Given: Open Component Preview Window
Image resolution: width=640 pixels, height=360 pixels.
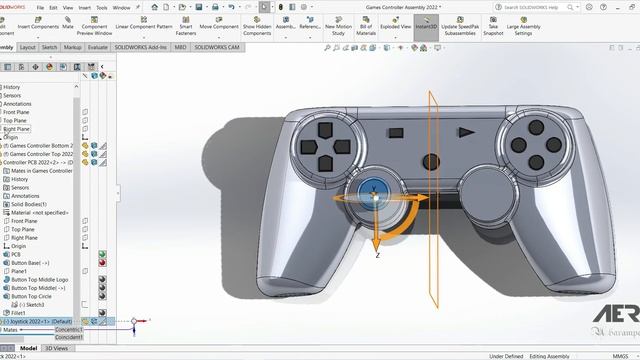Looking at the screenshot, I should [94, 26].
